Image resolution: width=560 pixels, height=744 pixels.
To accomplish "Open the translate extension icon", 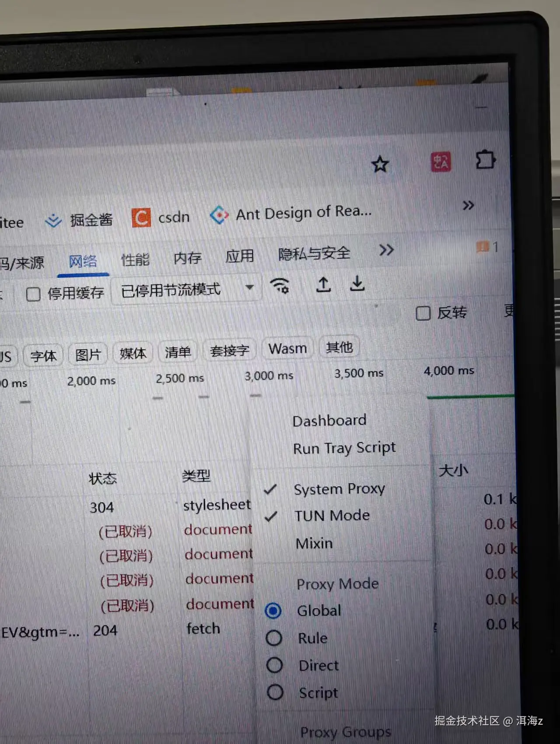I will click(441, 162).
